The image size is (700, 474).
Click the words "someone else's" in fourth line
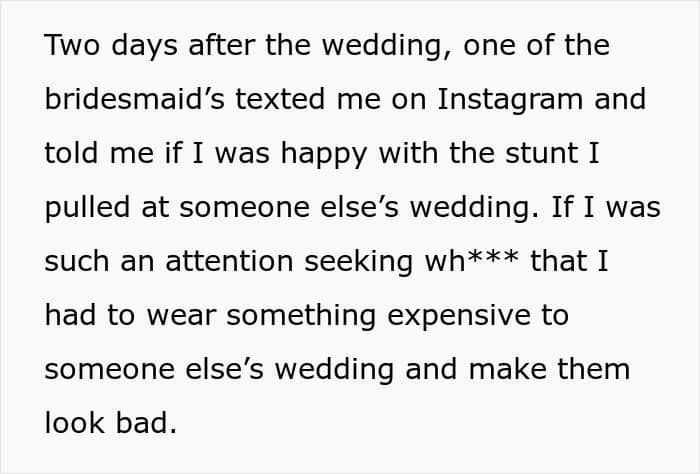click(x=289, y=208)
